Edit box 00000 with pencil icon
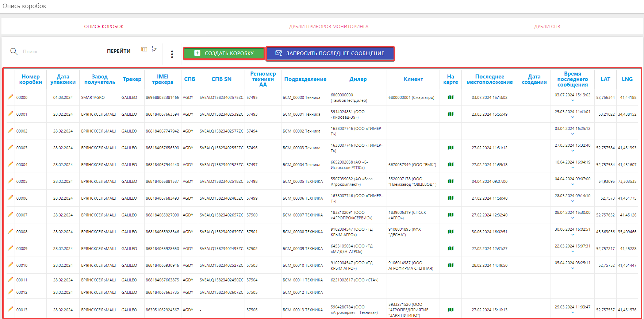The width and height of the screenshot is (644, 319). pos(10,97)
